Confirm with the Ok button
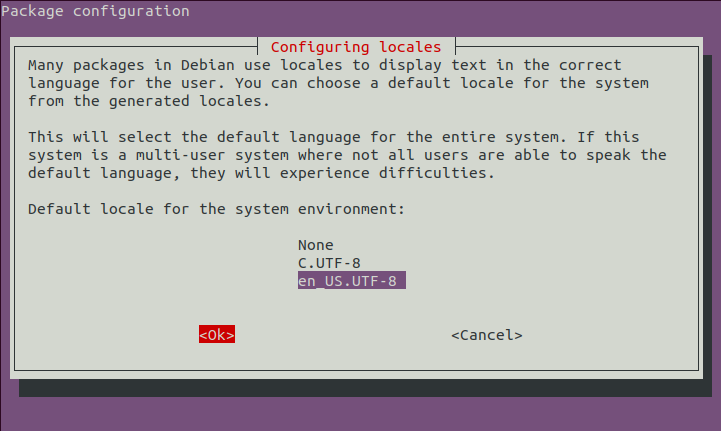This screenshot has width=721, height=431. [217, 334]
